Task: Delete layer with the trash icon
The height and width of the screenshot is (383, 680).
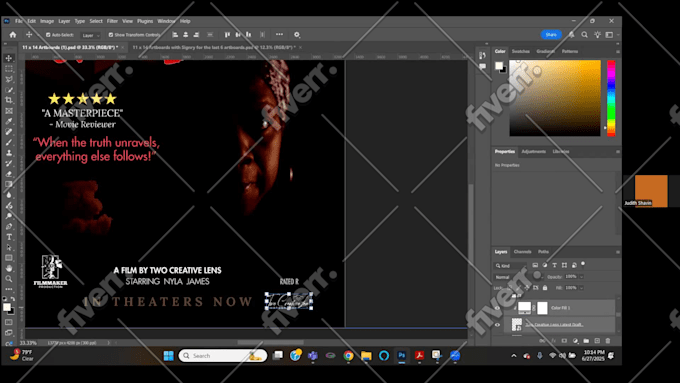Action: 608,341
